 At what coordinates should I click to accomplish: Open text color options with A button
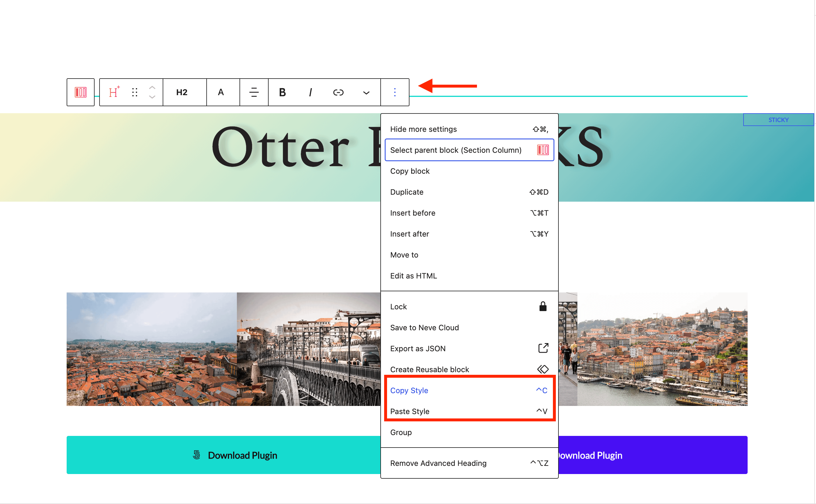[x=221, y=92]
